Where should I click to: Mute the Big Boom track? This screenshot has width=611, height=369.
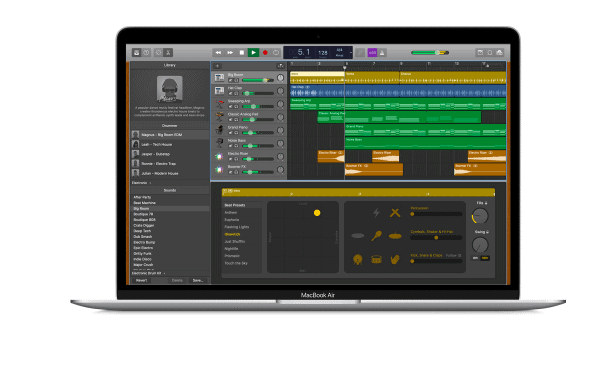pos(230,80)
